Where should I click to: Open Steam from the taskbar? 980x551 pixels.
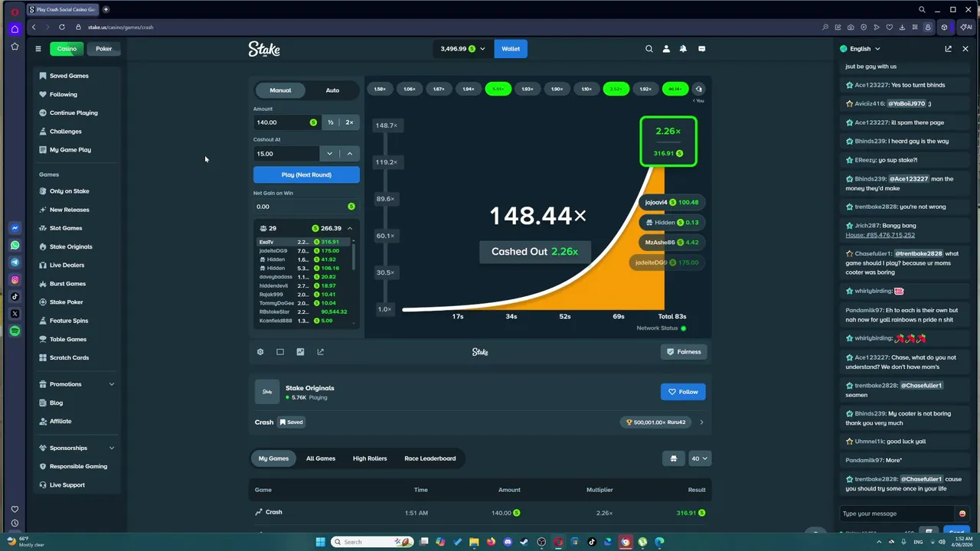524,542
